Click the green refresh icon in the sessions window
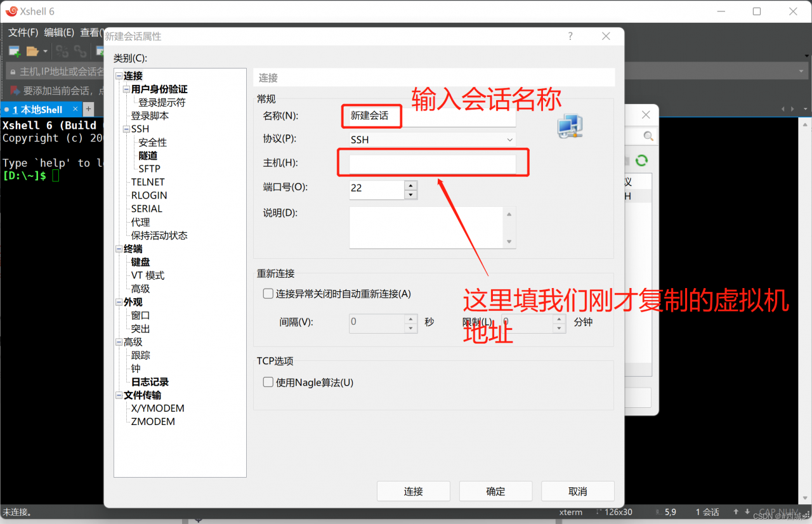This screenshot has width=812, height=524. [x=641, y=160]
